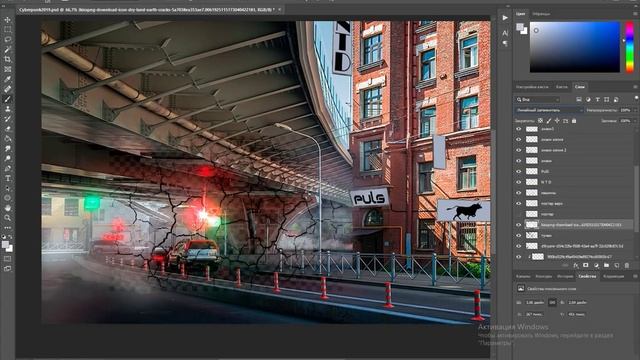The height and width of the screenshot is (360, 640).
Task: Select the Eyedropper tool
Action: click(7, 79)
